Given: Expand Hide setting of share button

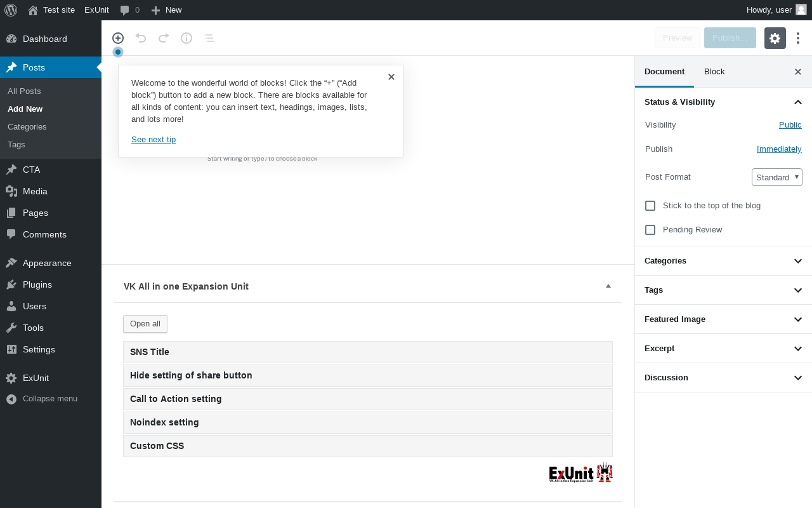Looking at the screenshot, I should click(x=368, y=375).
